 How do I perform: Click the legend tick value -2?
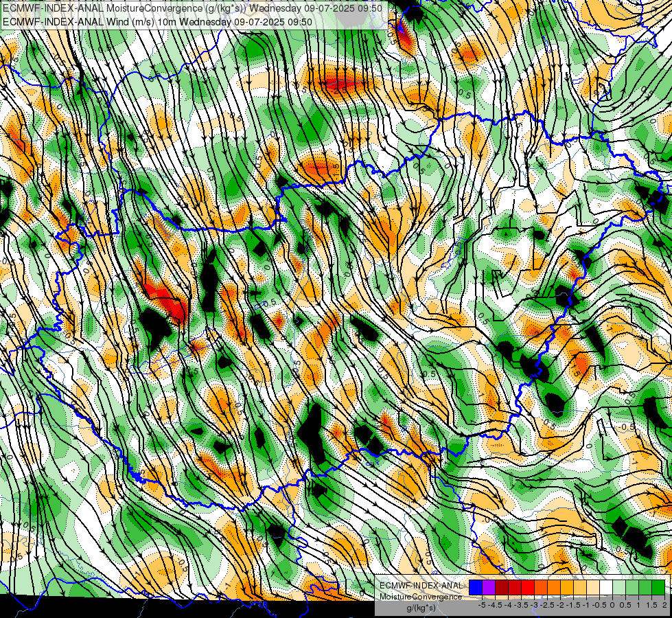click(x=560, y=605)
